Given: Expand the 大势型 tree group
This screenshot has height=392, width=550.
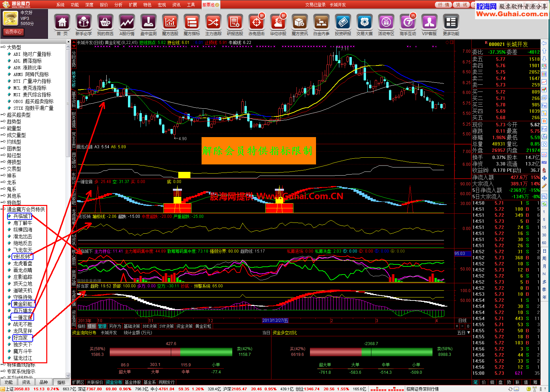Looking at the screenshot, I should pyautogui.click(x=3, y=47).
